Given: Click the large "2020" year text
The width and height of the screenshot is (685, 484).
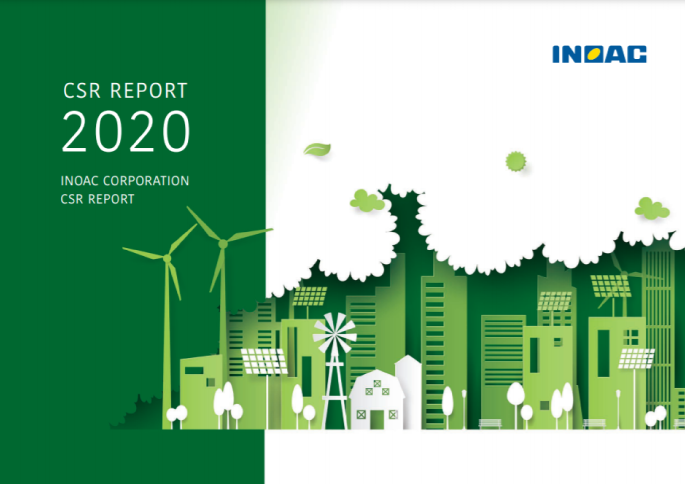Looking at the screenshot, I should coord(126,131).
